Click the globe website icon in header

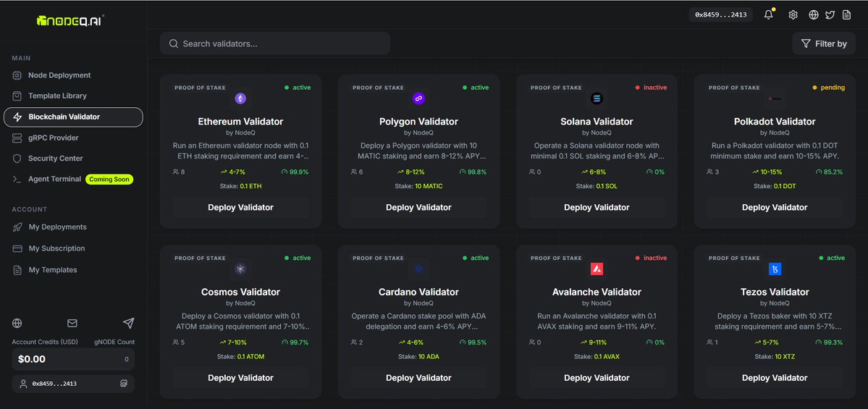click(x=813, y=15)
